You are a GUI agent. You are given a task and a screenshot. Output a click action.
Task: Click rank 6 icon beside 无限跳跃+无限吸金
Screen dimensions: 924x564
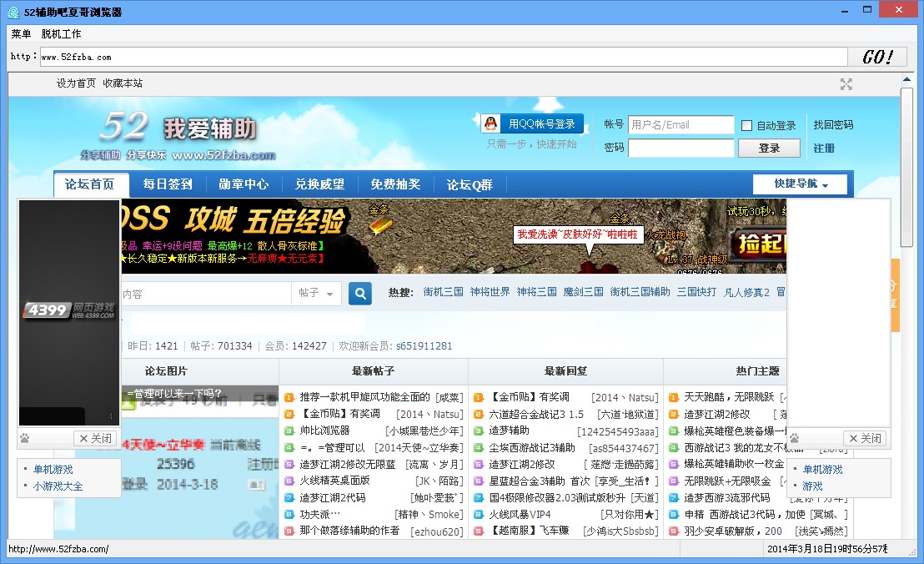674,481
